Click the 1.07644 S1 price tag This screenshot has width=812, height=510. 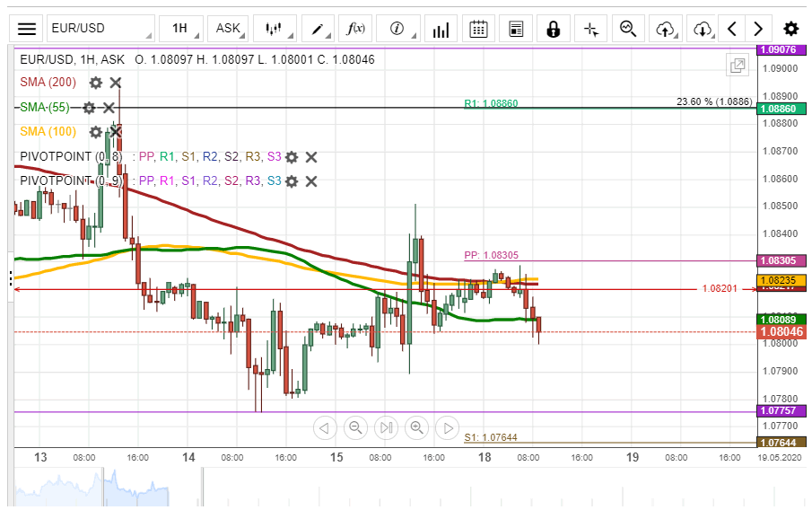tap(781, 443)
